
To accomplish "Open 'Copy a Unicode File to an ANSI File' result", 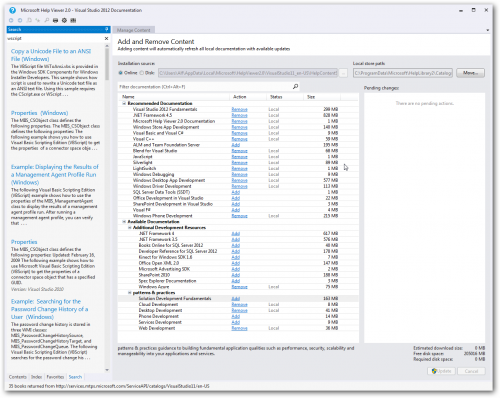I will (51, 55).
